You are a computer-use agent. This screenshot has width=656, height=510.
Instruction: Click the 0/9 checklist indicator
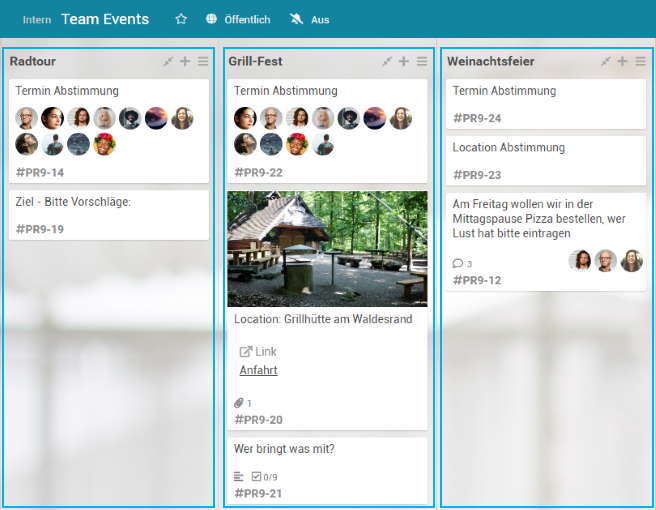264,477
